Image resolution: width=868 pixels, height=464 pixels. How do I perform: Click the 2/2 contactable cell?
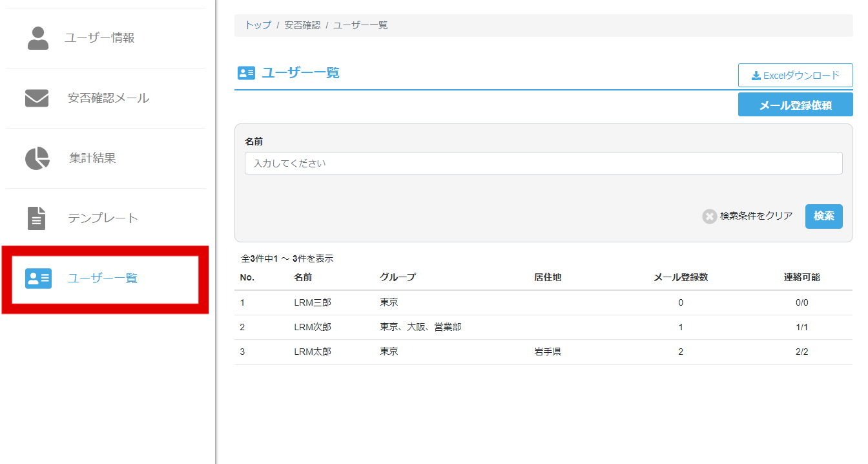(802, 352)
